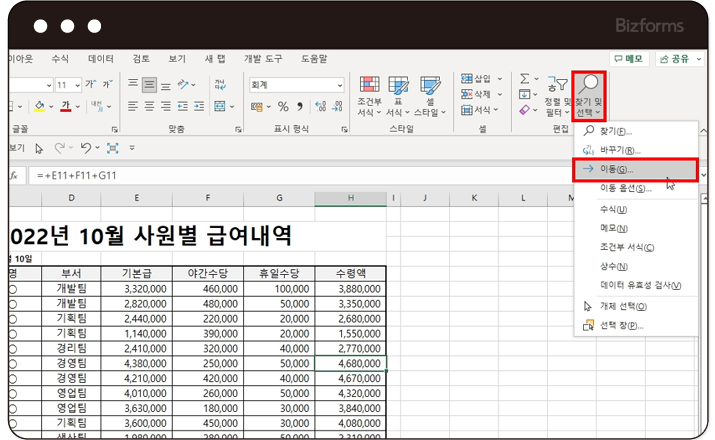
Task: Open the 회계 number format dropdown
Action: tap(296, 85)
